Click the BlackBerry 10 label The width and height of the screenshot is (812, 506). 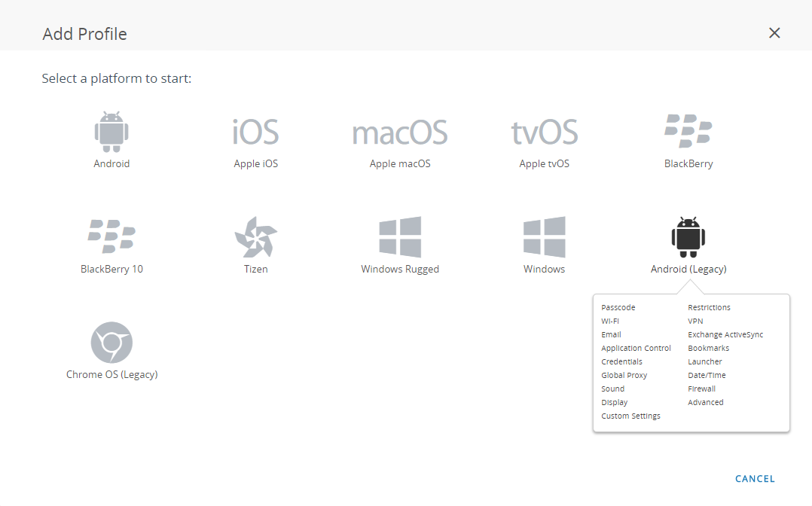coord(111,269)
